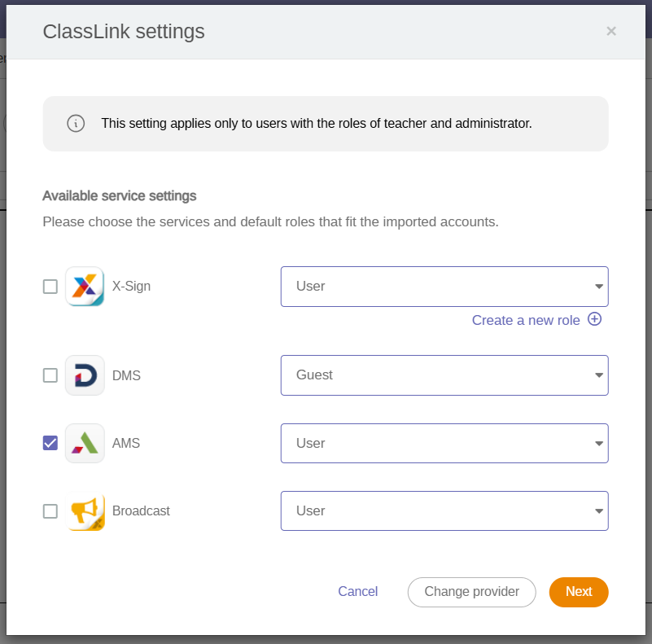Open the DMS Guest role dropdown
652x644 pixels.
coord(444,375)
